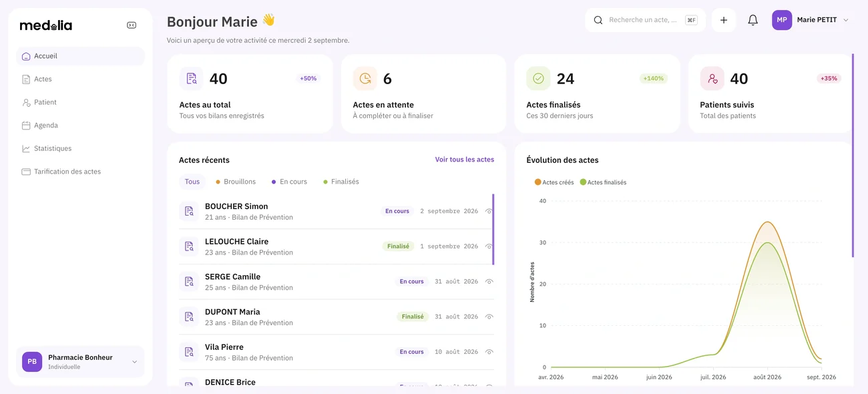View BOUCHER Simon's act via eye icon
Viewport: 868px width, 394px height.
click(x=489, y=211)
